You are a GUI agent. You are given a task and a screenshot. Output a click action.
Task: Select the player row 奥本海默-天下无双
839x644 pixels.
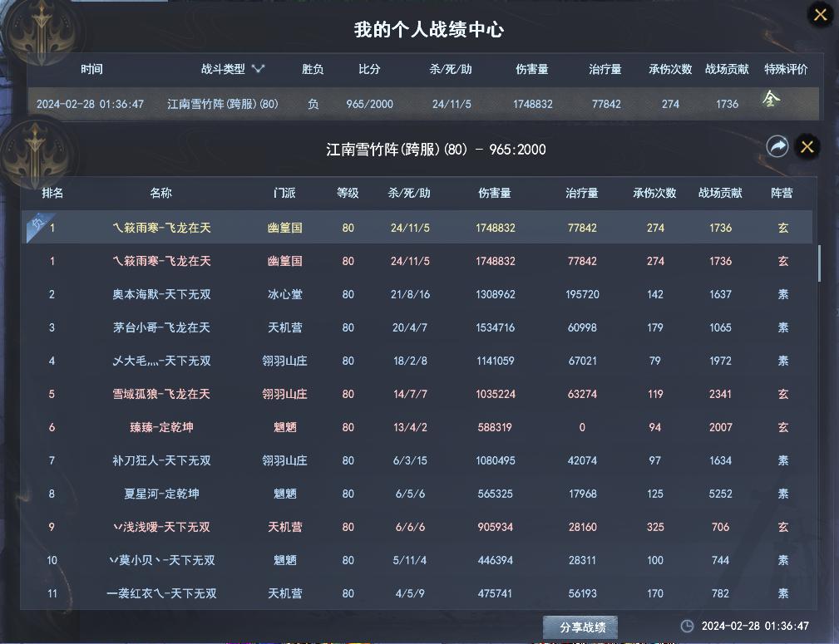pos(417,294)
